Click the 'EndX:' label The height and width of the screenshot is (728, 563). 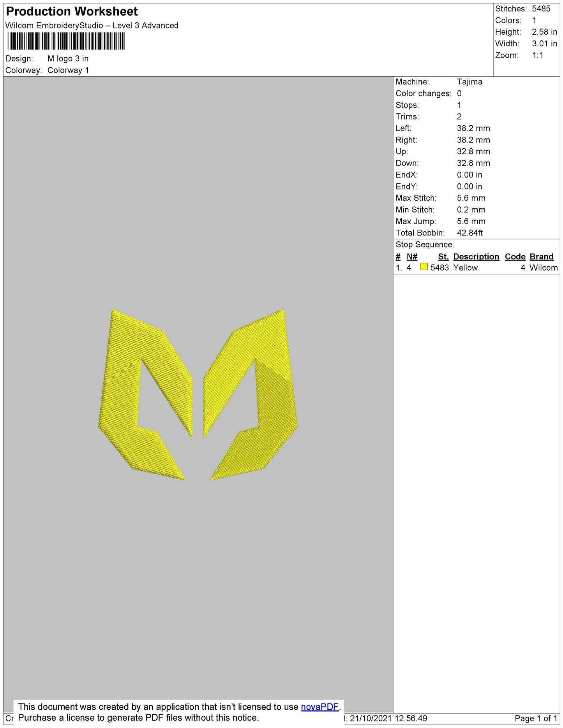pos(406,175)
